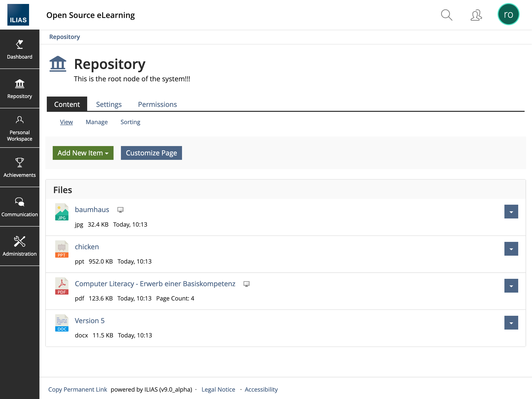Open actions dropdown for baumhaus

point(511,212)
